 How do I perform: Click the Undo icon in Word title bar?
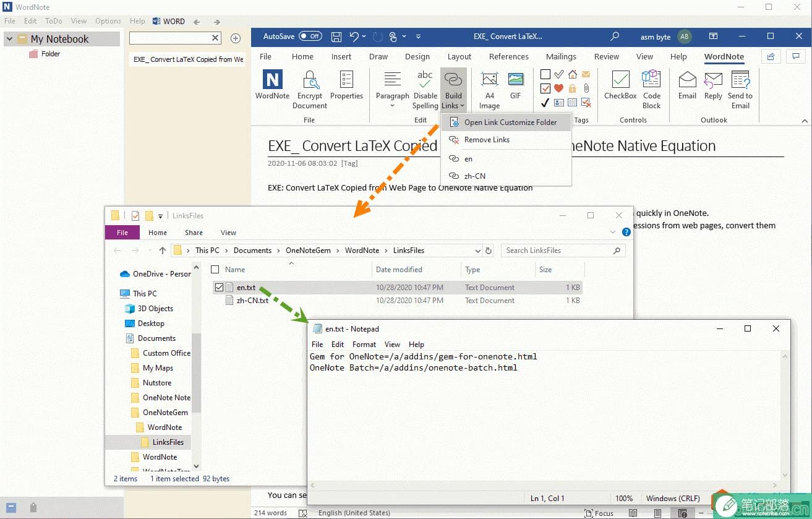(x=354, y=36)
